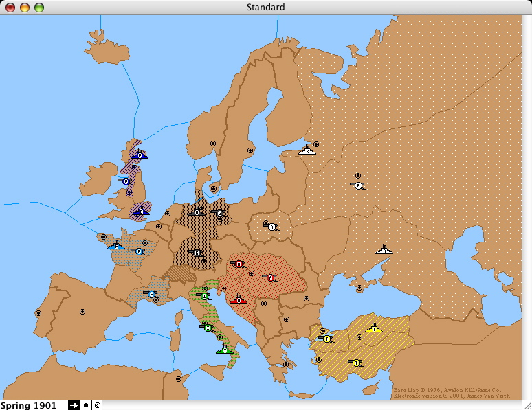Select Russian fleet in Sevastopol
Screen dimensions: 532x410
[x=384, y=250]
